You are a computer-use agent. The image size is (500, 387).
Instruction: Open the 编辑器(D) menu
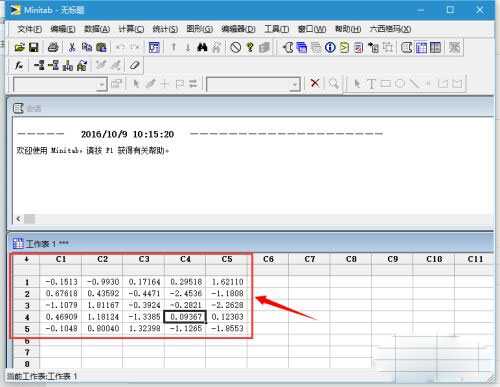pyautogui.click(x=238, y=29)
